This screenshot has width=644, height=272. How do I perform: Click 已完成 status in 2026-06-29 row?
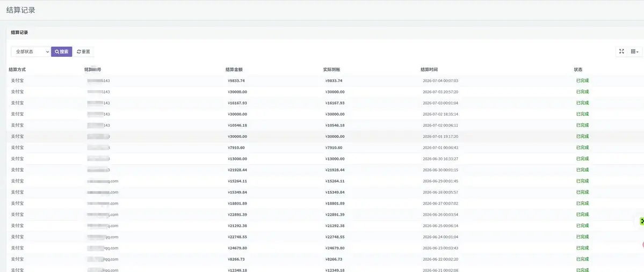(x=582, y=181)
